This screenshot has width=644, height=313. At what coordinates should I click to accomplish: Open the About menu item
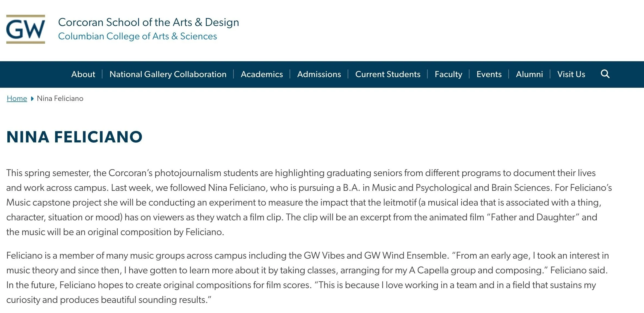83,74
